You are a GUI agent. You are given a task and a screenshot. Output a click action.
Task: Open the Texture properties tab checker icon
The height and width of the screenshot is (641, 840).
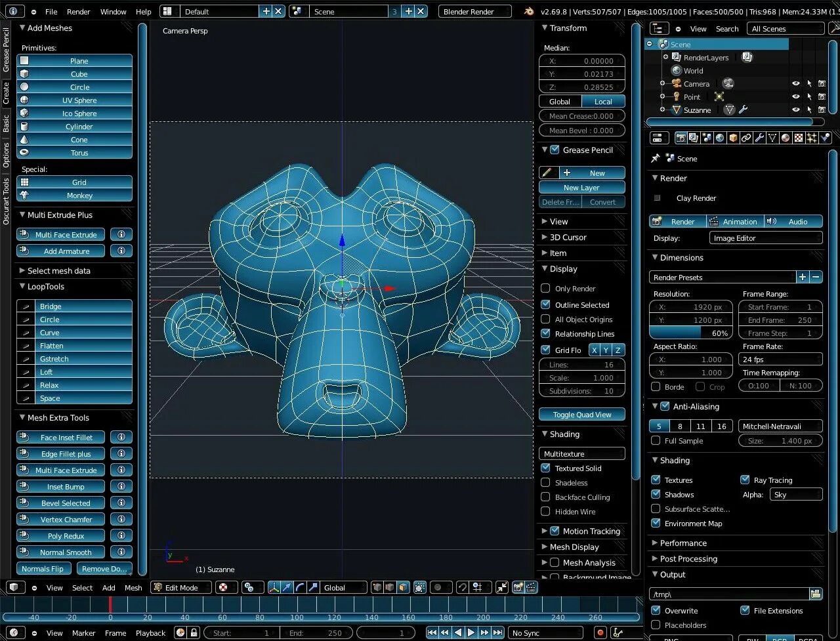[x=799, y=138]
